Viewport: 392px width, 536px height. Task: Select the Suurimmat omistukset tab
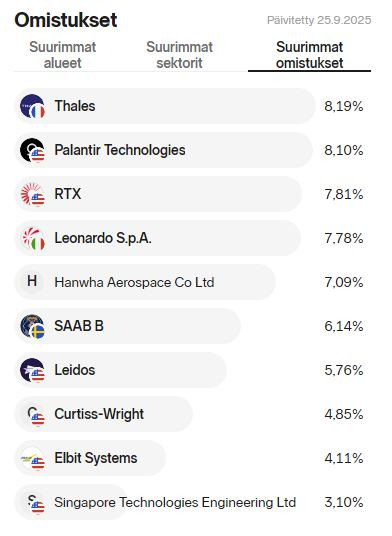(x=309, y=55)
